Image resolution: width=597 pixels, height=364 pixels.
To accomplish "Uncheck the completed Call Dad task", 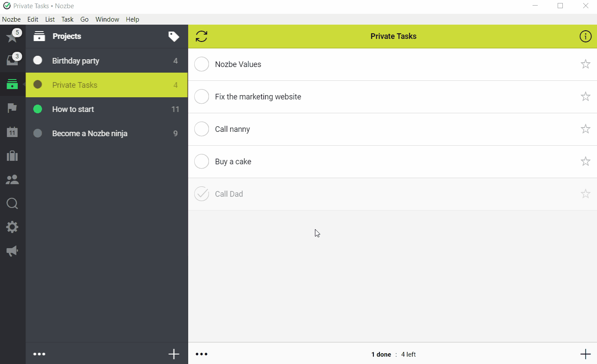I will point(202,194).
